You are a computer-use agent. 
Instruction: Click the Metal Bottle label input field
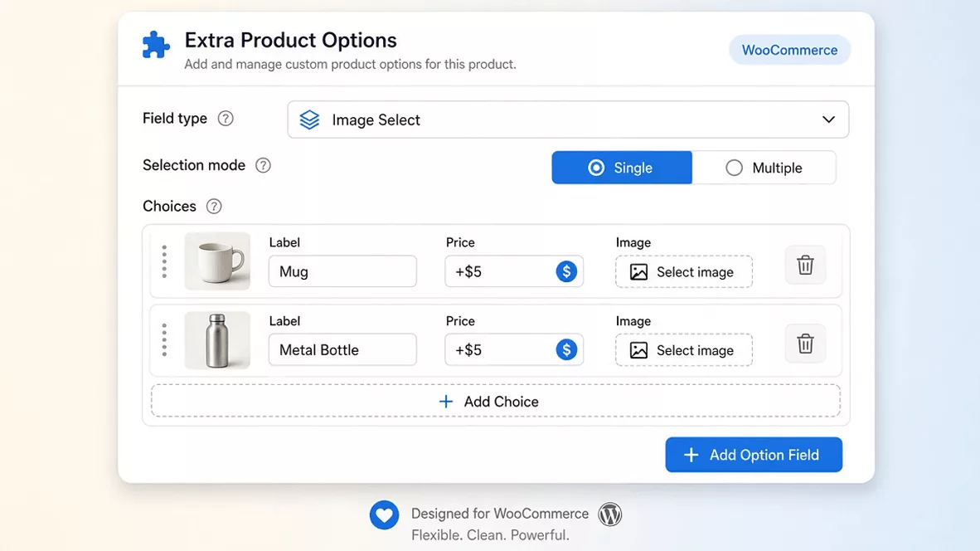342,349
